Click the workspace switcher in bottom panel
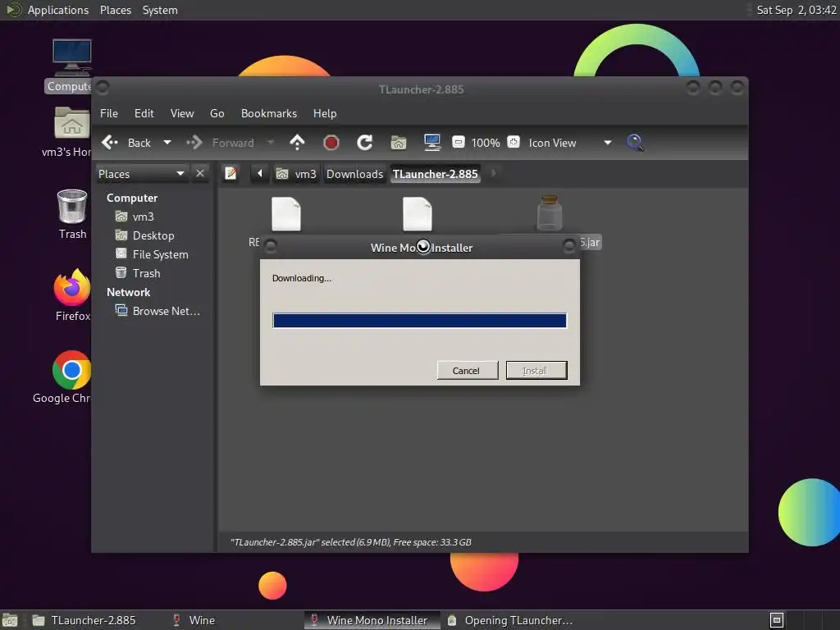The height and width of the screenshot is (630, 840). (776, 620)
